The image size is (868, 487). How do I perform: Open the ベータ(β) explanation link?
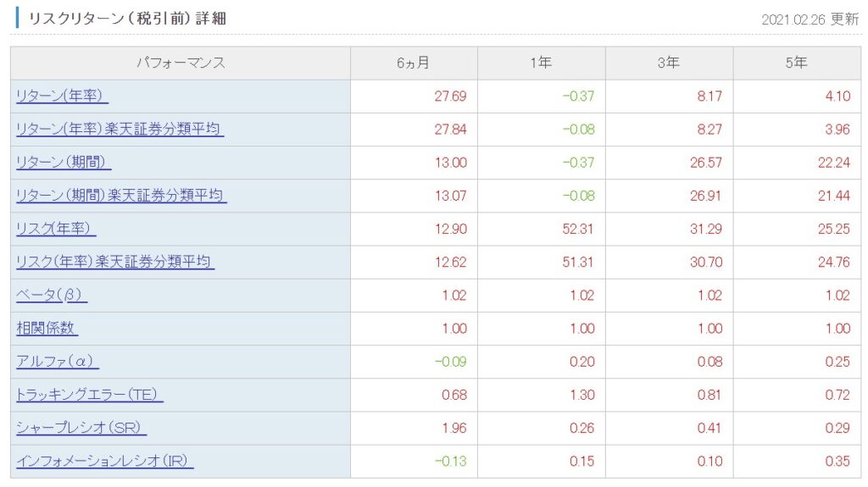coord(52,296)
